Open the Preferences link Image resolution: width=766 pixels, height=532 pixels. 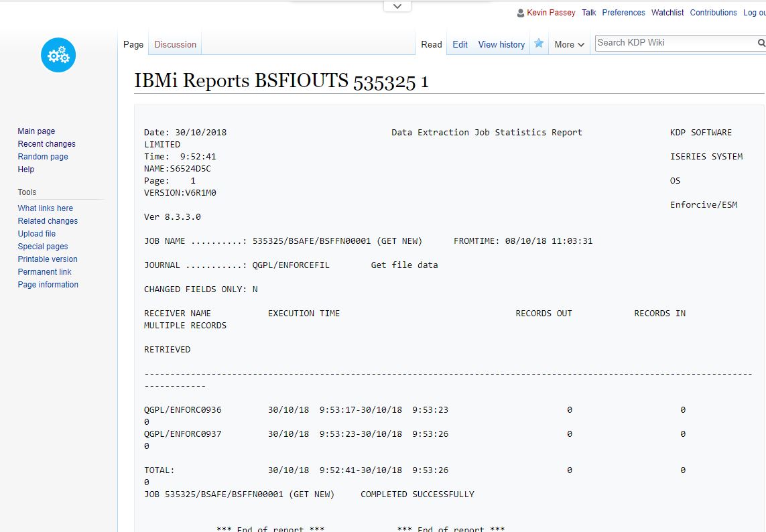click(x=623, y=13)
